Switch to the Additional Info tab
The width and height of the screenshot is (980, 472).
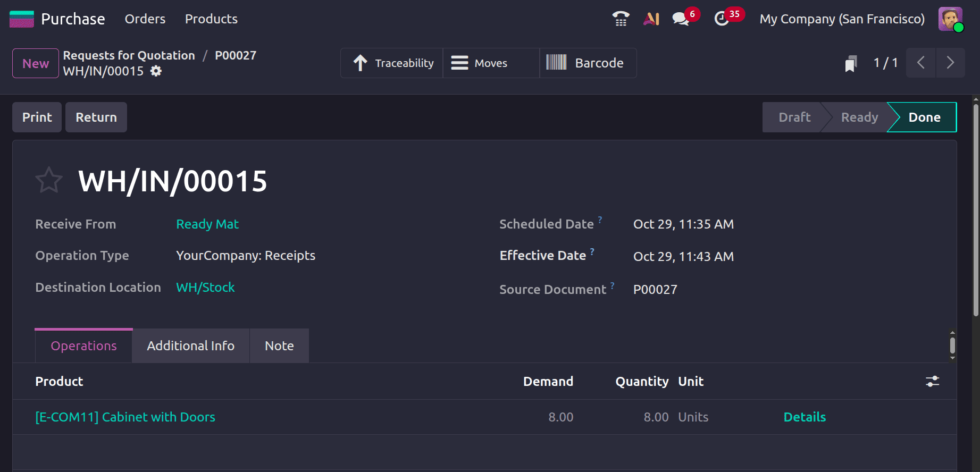point(191,345)
